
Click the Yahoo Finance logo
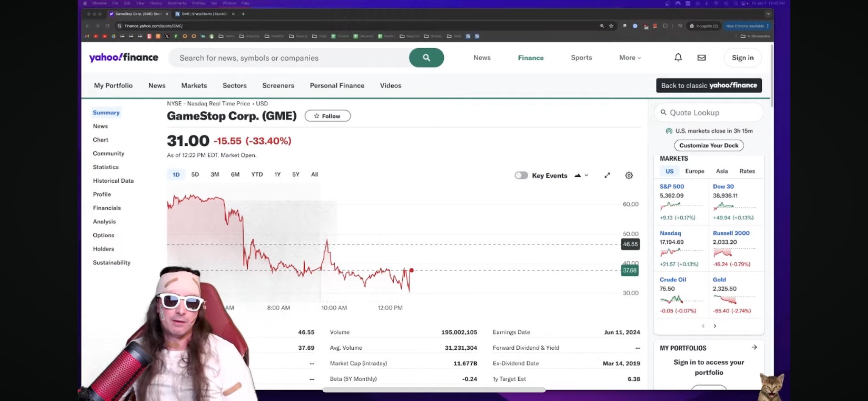[123, 58]
